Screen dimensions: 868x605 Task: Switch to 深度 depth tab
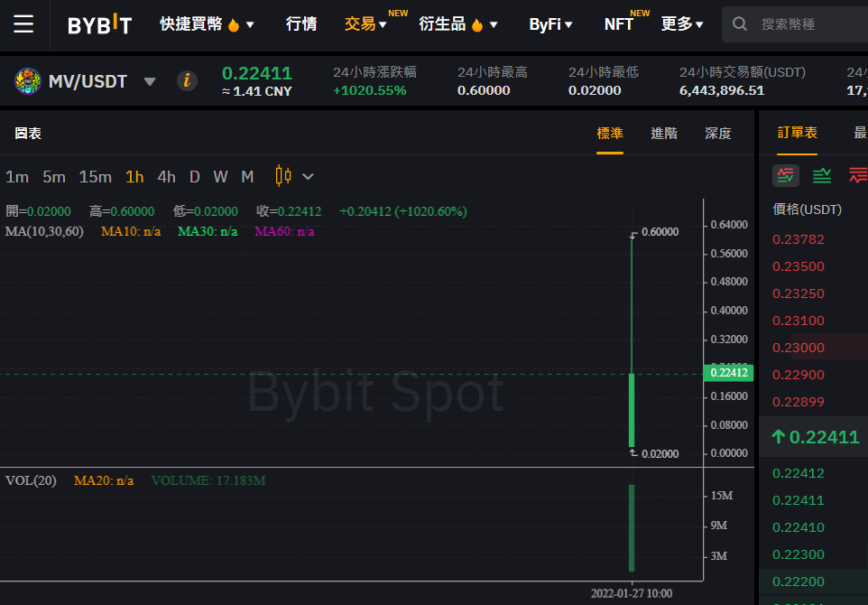(718, 134)
